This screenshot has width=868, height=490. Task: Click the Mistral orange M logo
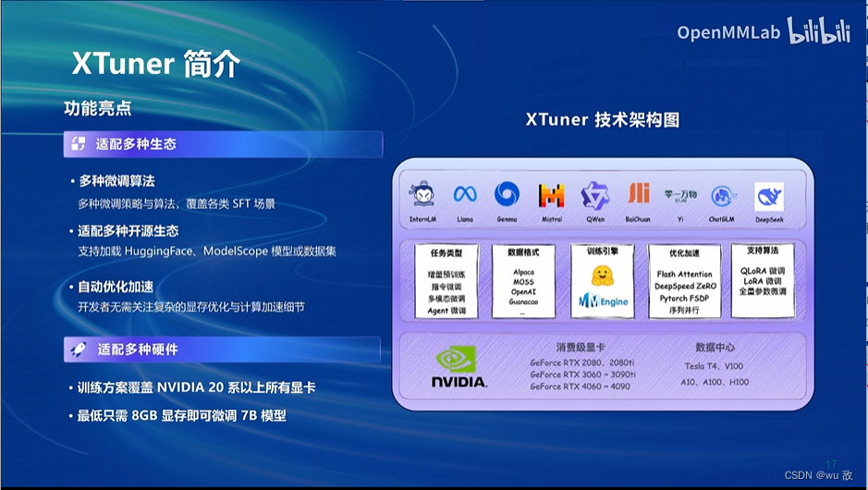551,195
